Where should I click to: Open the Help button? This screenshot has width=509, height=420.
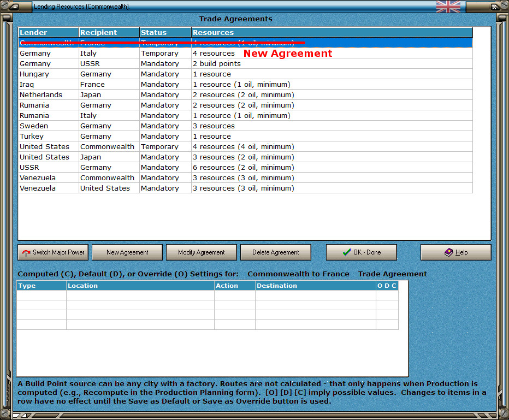(456, 252)
